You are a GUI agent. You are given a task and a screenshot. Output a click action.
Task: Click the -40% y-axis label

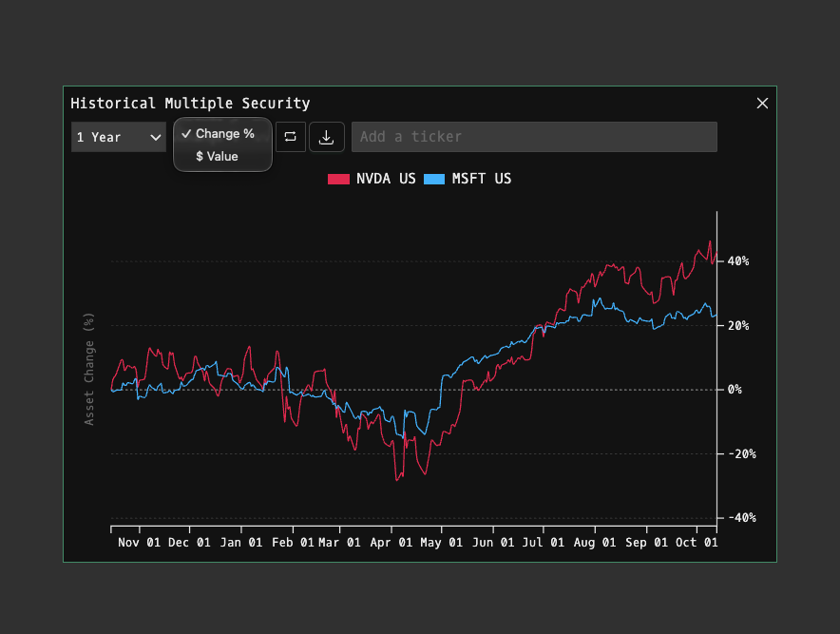click(x=741, y=518)
